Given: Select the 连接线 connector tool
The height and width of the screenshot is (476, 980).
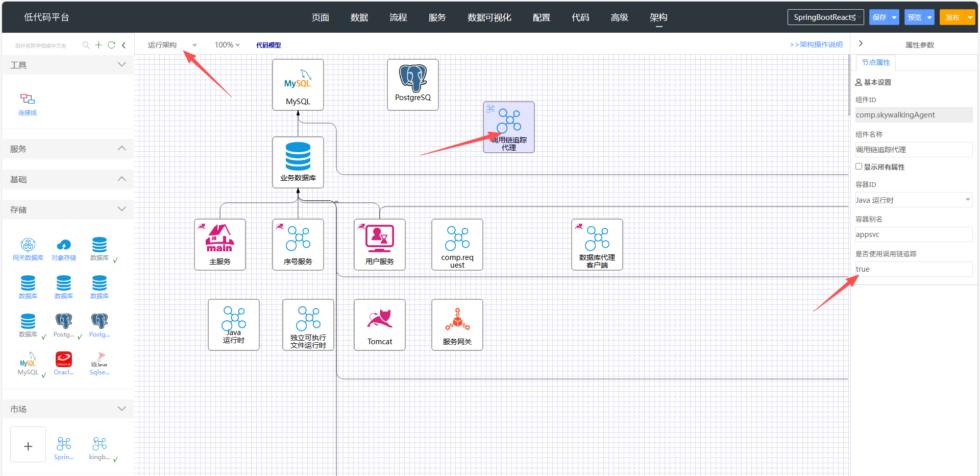Looking at the screenshot, I should (x=28, y=104).
